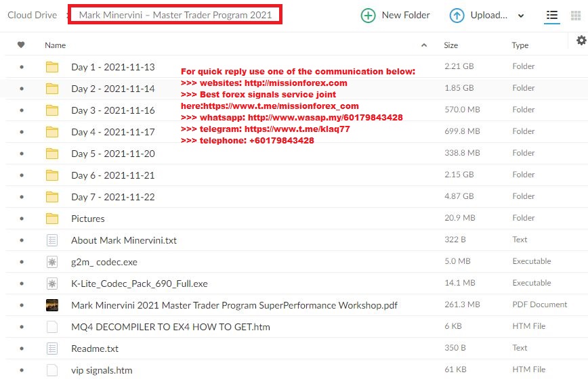
Task: Open the Day 7 - 2021-11-22 folder icon
Action: click(52, 197)
